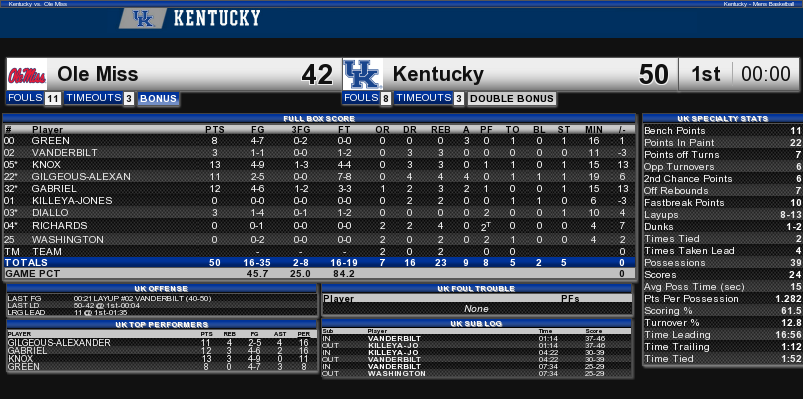Click the 1st period indicator
Image resolution: width=803 pixels, height=399 pixels.
705,75
